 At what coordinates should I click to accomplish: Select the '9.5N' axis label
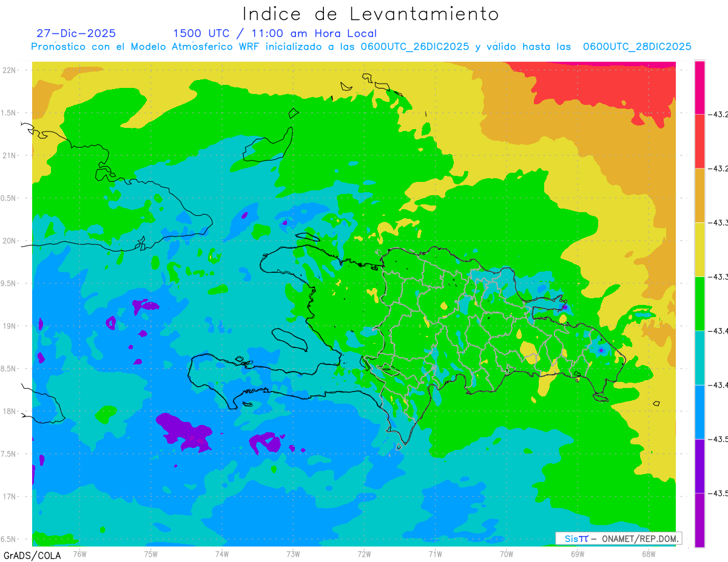click(8, 284)
